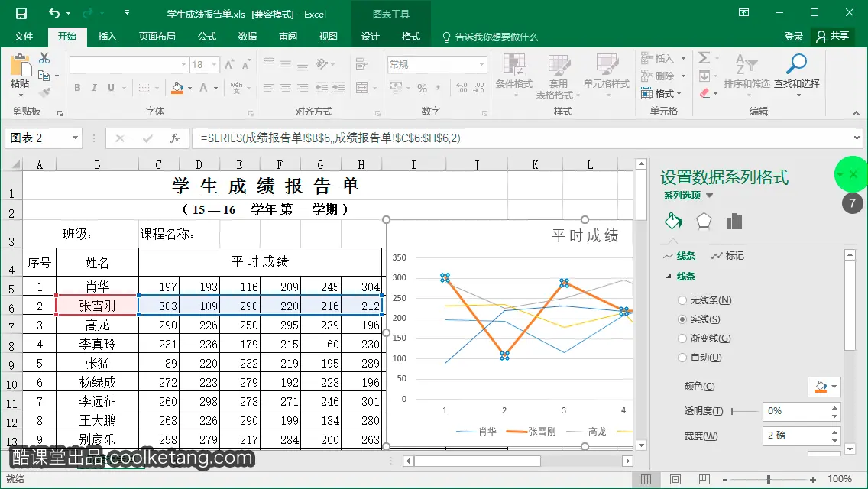
Task: Toggle Italic formatting button
Action: [x=94, y=88]
